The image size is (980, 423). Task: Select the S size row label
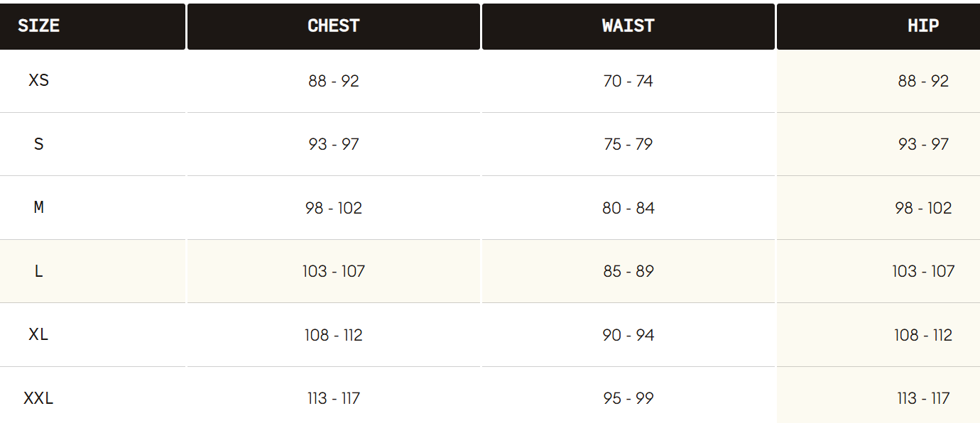coord(39,144)
